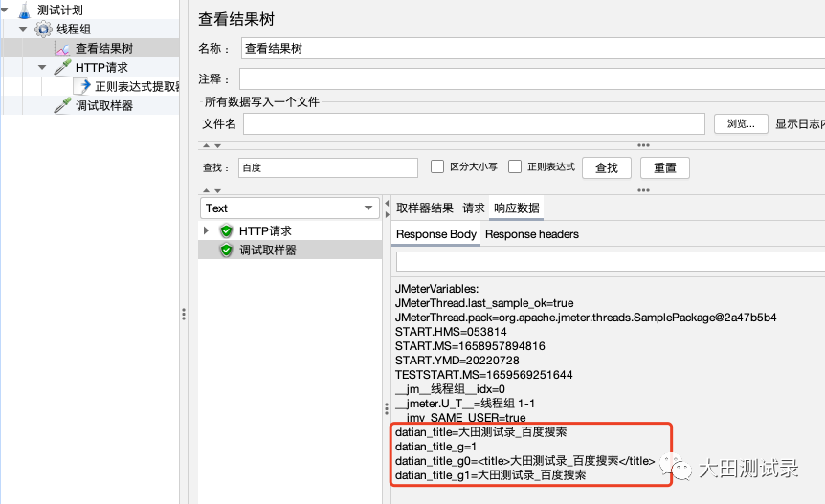
Task: Click the 重置 reset button
Action: click(665, 167)
